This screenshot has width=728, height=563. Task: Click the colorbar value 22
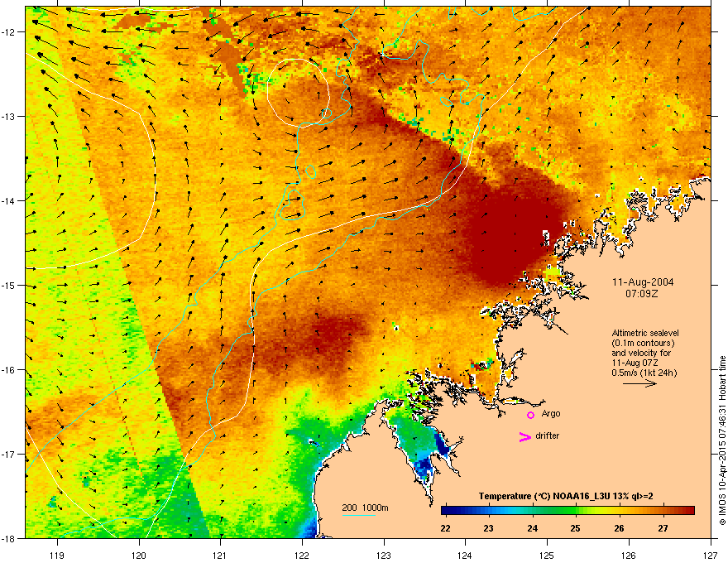[445, 528]
